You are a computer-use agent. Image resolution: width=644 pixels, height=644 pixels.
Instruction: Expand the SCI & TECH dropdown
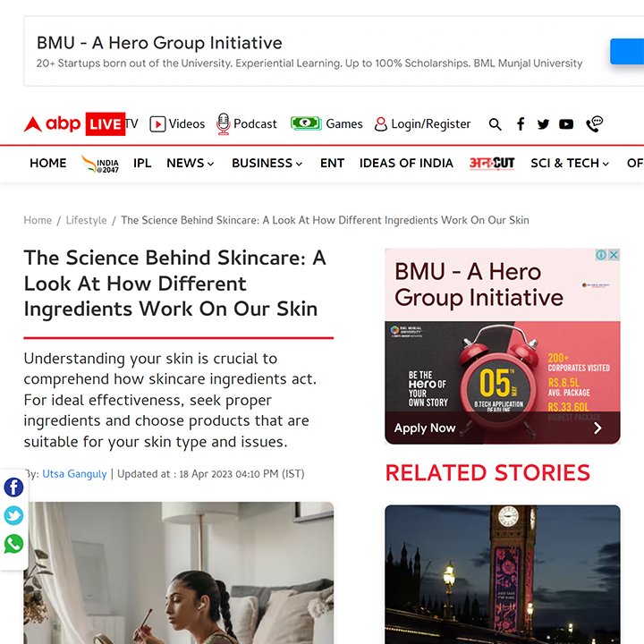coord(570,163)
